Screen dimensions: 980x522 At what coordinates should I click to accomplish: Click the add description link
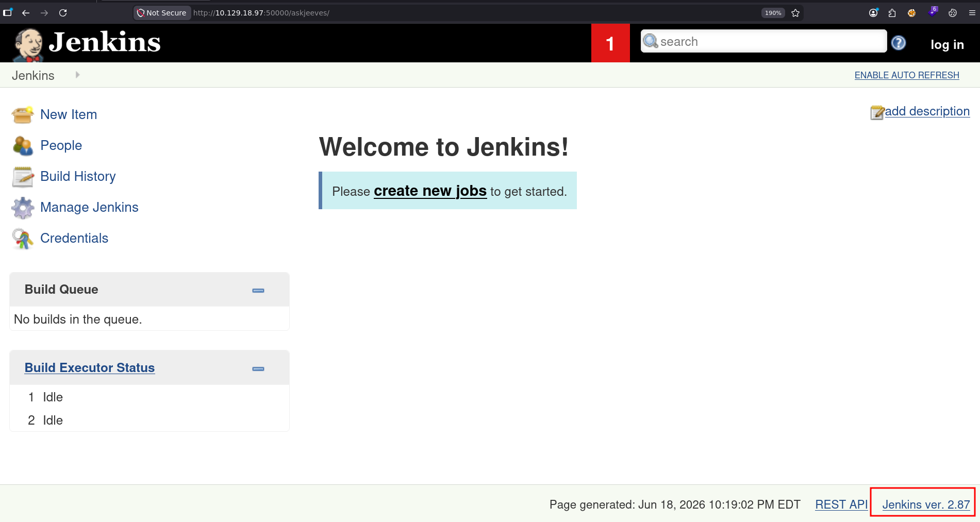click(927, 111)
